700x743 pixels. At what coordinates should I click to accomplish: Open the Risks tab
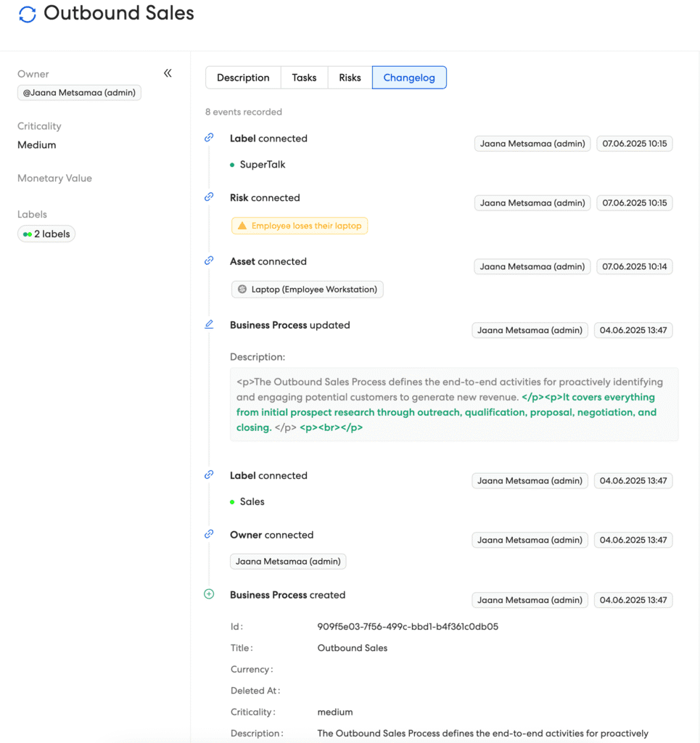coord(350,78)
